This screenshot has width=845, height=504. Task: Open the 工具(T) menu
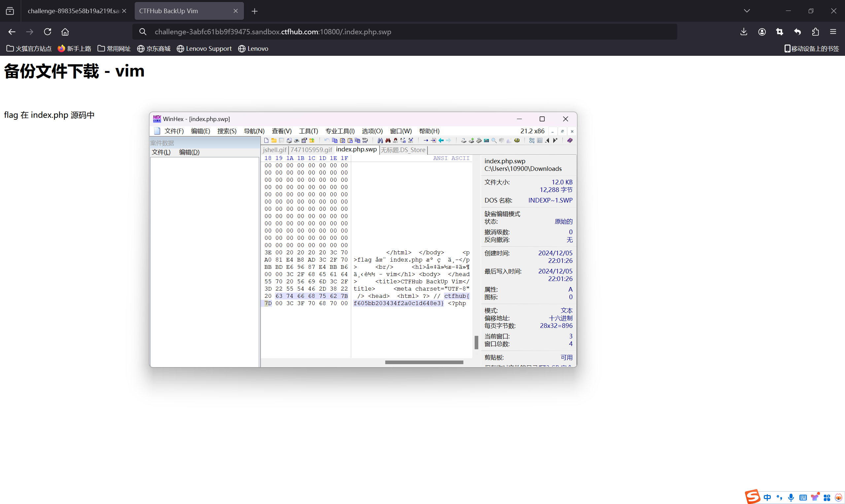pyautogui.click(x=308, y=131)
